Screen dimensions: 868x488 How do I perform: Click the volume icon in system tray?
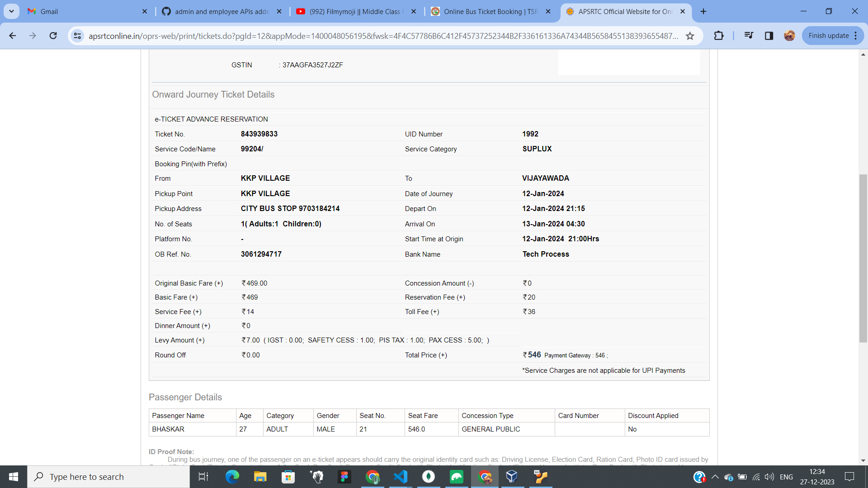coord(769,477)
